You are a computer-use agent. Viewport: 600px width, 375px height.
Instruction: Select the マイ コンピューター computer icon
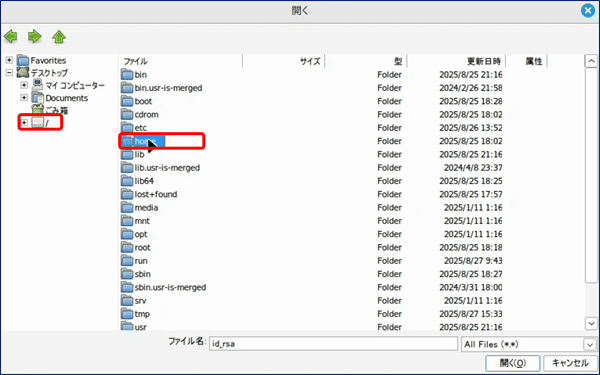(38, 85)
